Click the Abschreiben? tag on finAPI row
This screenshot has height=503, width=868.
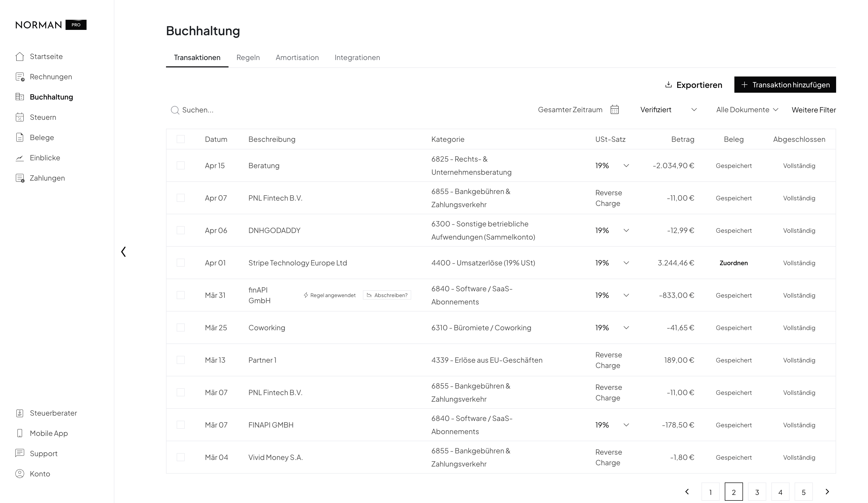pos(387,296)
